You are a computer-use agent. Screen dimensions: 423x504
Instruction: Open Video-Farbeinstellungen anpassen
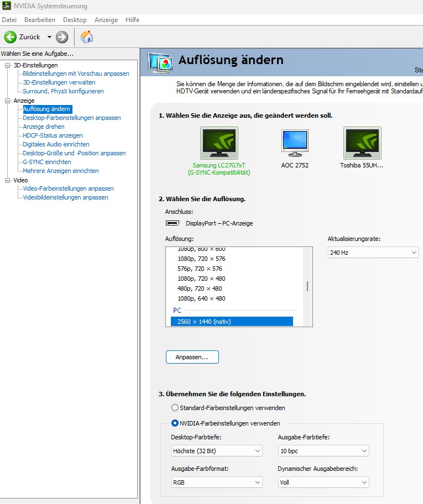(68, 188)
